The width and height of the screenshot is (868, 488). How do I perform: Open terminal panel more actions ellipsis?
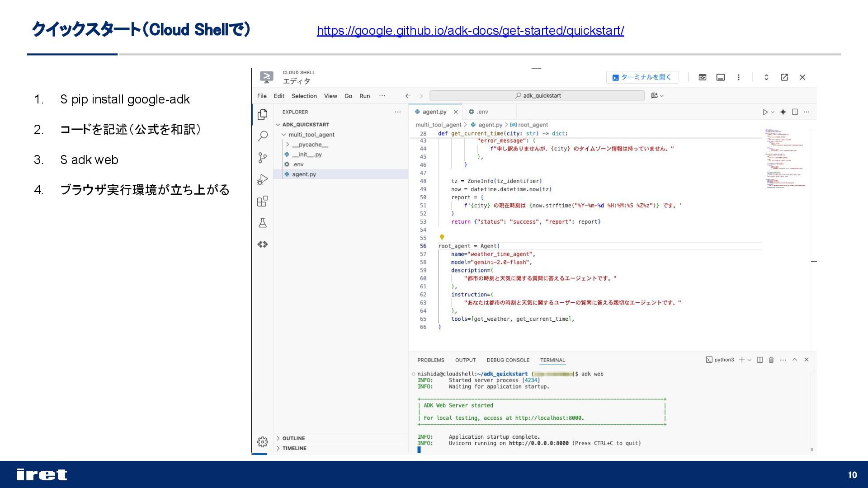(x=783, y=360)
